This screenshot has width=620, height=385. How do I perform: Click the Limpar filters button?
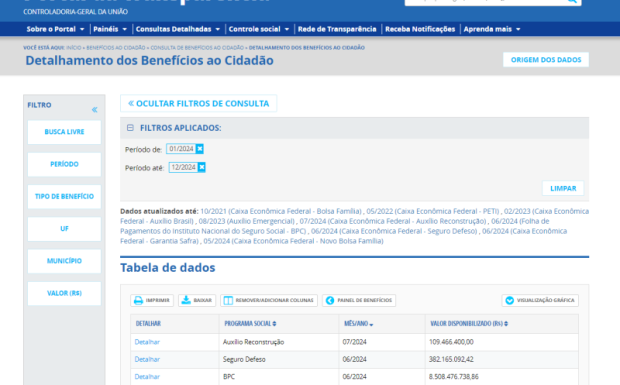click(563, 189)
